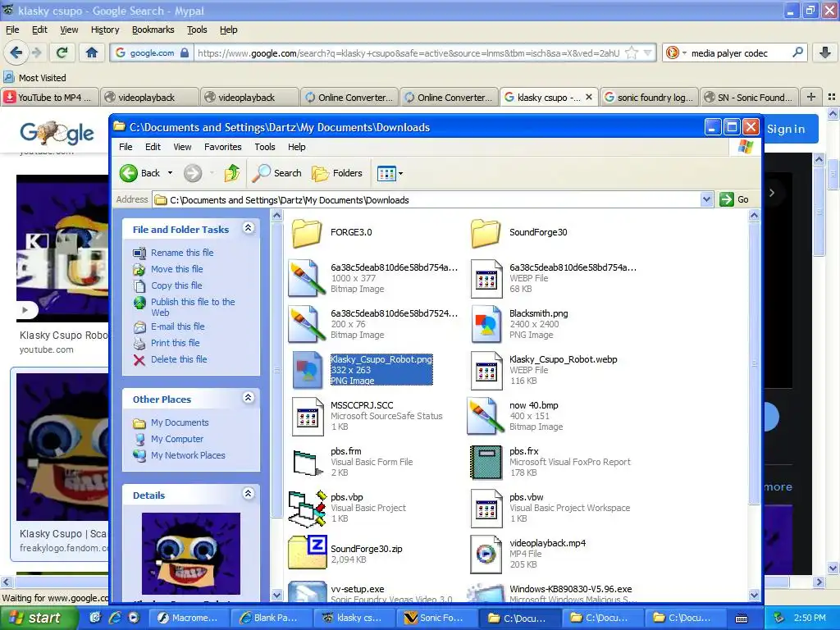Image resolution: width=840 pixels, height=630 pixels.
Task: Open the browser Bookmarks menu
Action: [153, 30]
